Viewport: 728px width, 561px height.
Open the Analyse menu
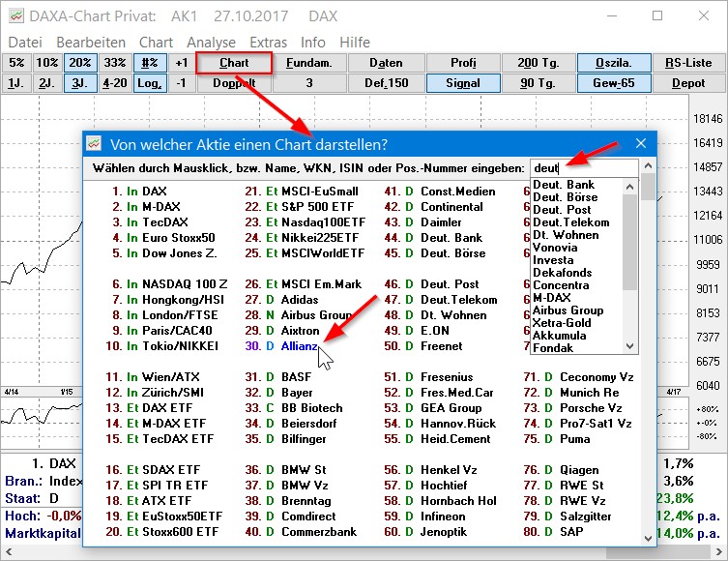pyautogui.click(x=211, y=43)
